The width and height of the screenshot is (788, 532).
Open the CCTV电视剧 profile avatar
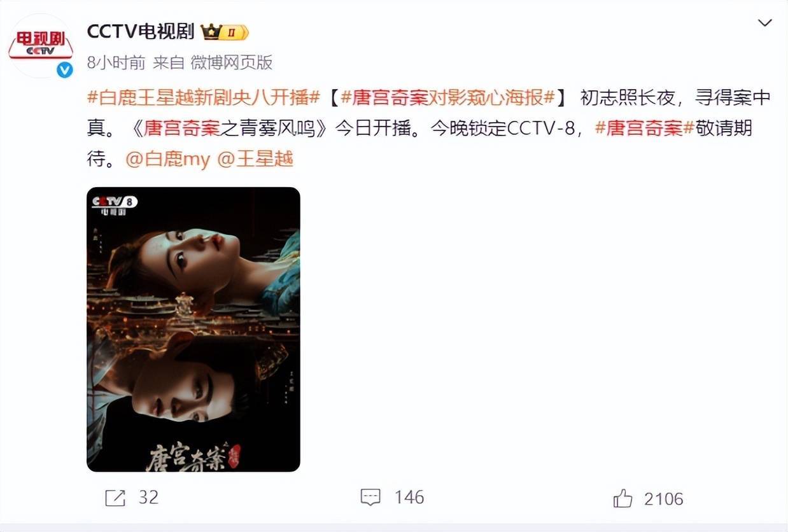tap(41, 46)
